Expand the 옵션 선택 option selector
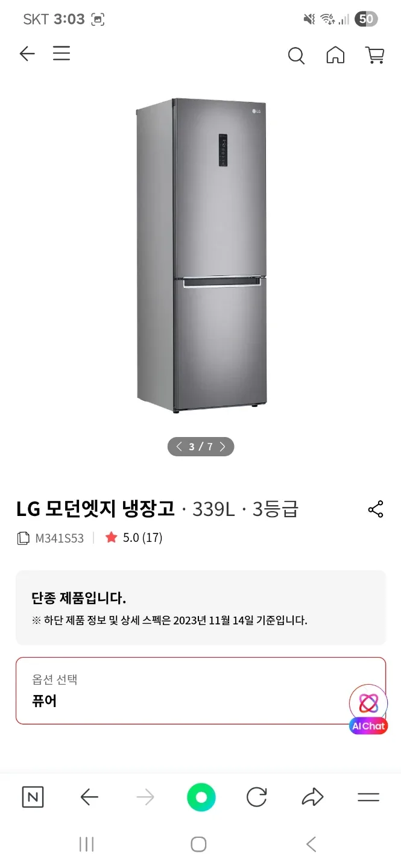401x868 pixels. point(200,690)
